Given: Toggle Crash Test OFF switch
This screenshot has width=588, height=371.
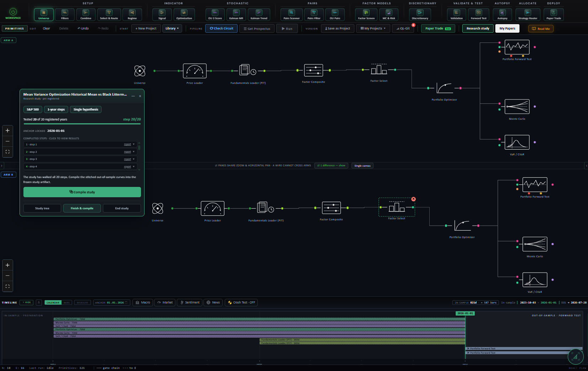Looking at the screenshot, I should tap(241, 302).
